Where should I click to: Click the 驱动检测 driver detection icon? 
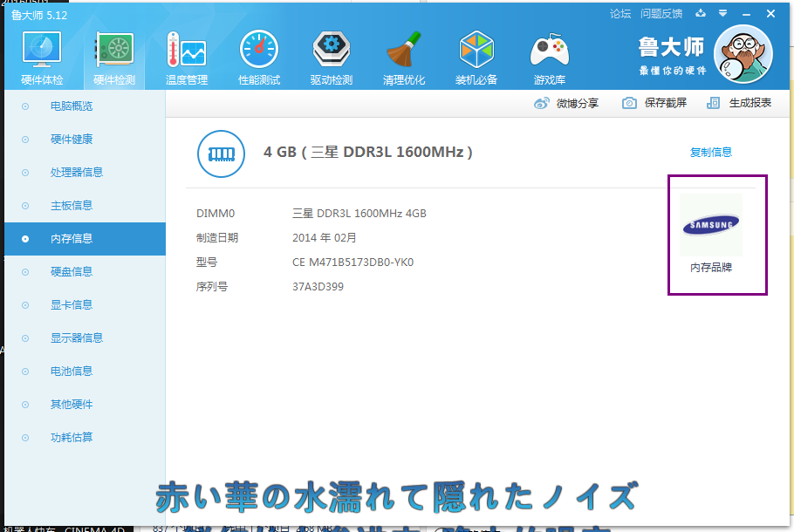(x=331, y=58)
